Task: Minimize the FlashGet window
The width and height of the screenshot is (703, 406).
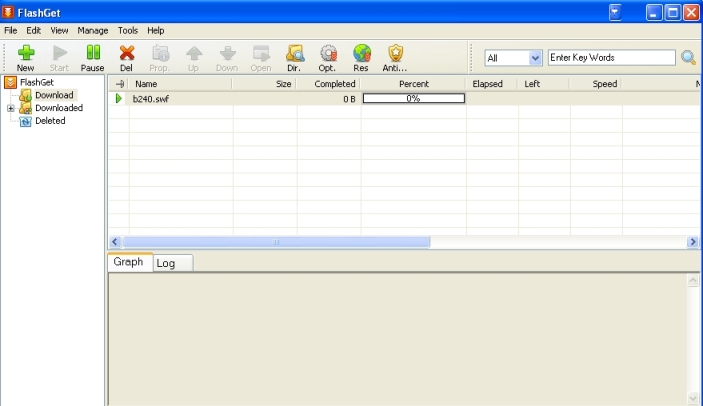Action: (654, 12)
